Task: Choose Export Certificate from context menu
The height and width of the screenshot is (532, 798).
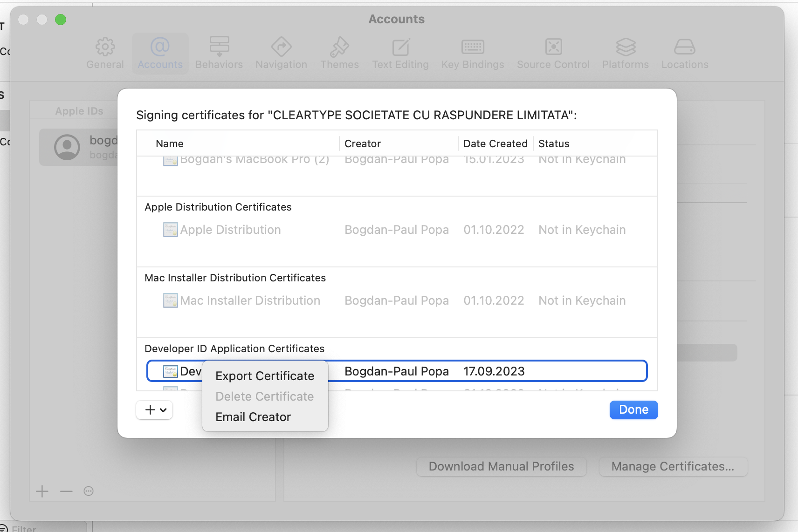Action: tap(265, 376)
